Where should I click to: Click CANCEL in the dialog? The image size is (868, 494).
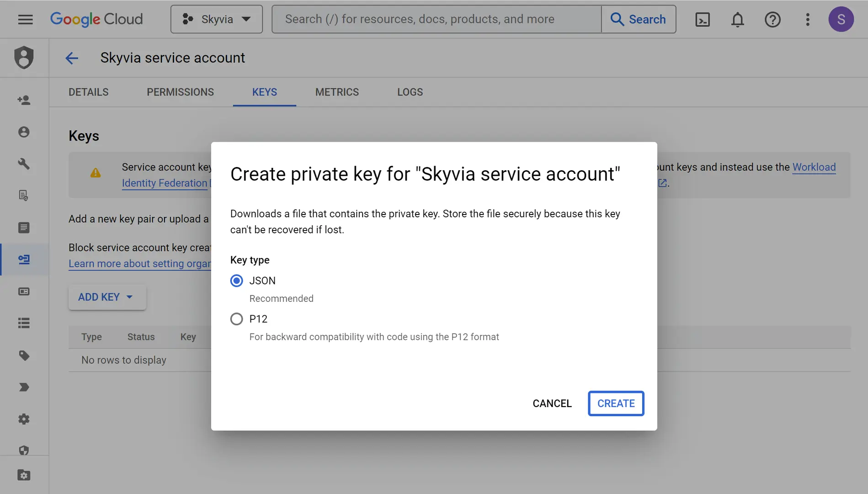[x=552, y=403]
